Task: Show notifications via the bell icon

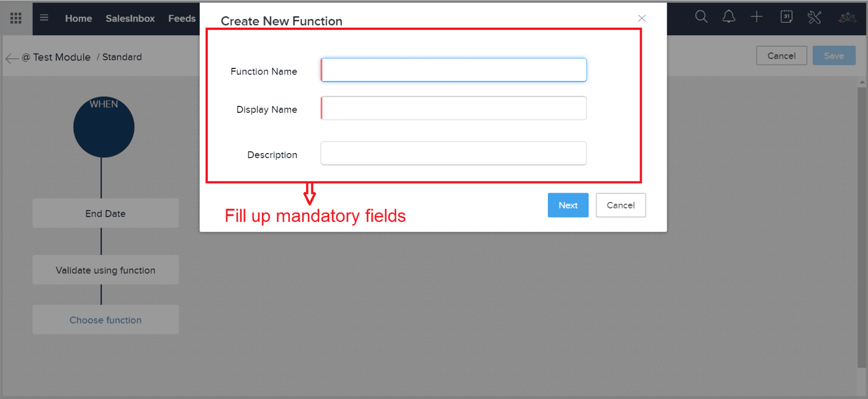Action: 729,17
